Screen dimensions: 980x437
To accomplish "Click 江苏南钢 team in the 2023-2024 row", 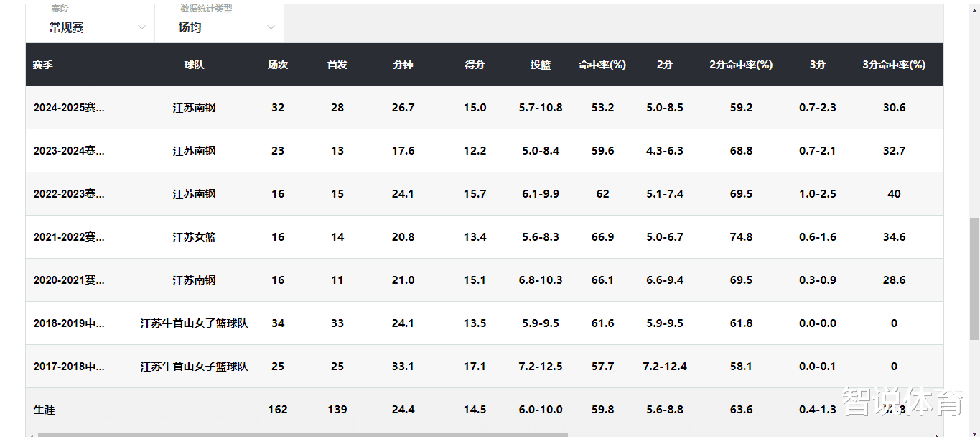I will 194,151.
